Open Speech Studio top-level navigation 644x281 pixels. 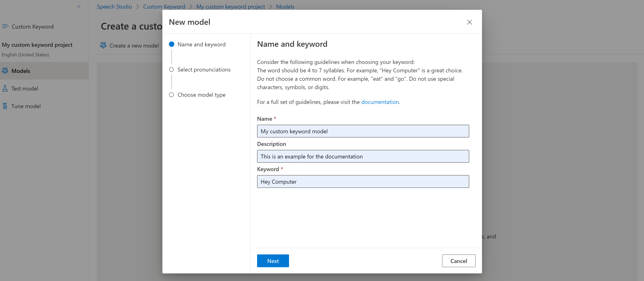click(x=114, y=6)
